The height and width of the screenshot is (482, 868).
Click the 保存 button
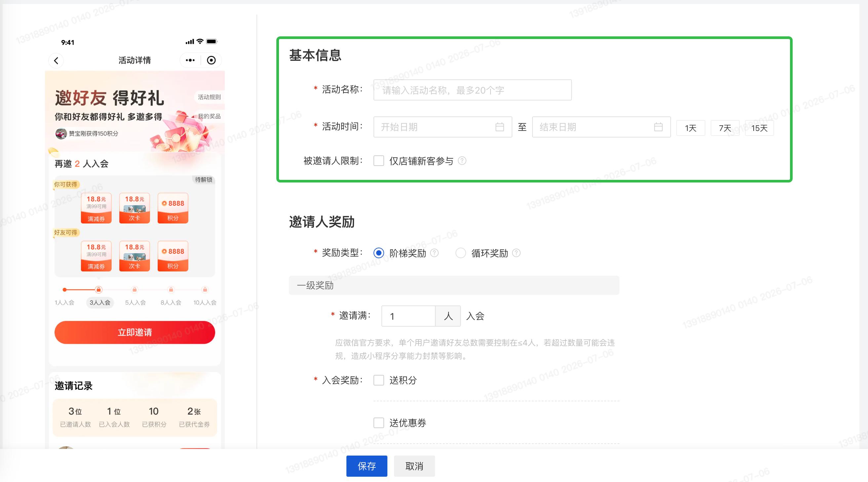pos(367,466)
